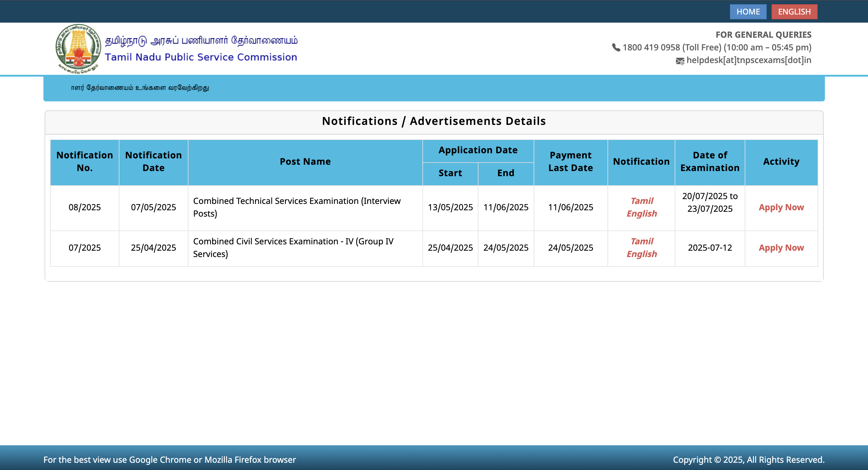Select the Application Date column header
This screenshot has height=470, width=868.
(x=478, y=150)
